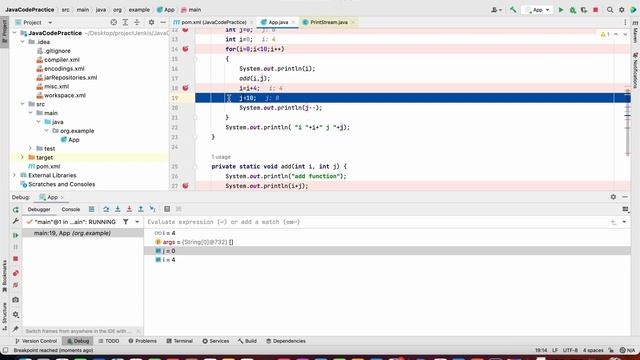Screen dimensions: 640x360
Task: Run App with Coverage icon
Action: pos(584,9)
